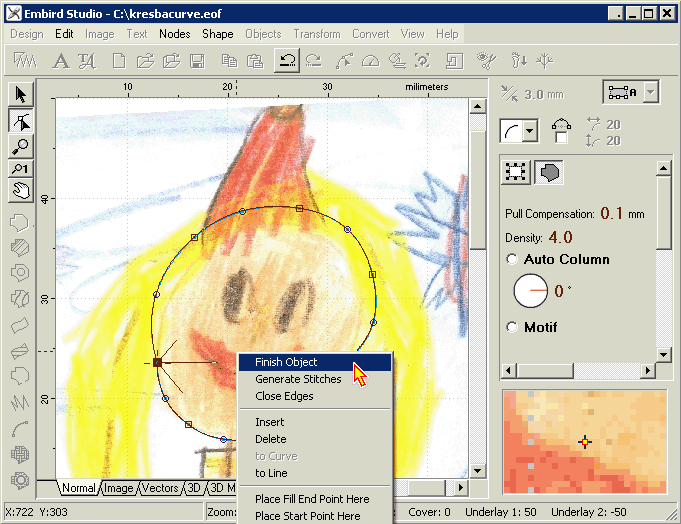
Task: Select the hand pan tool
Action: (x=20, y=191)
